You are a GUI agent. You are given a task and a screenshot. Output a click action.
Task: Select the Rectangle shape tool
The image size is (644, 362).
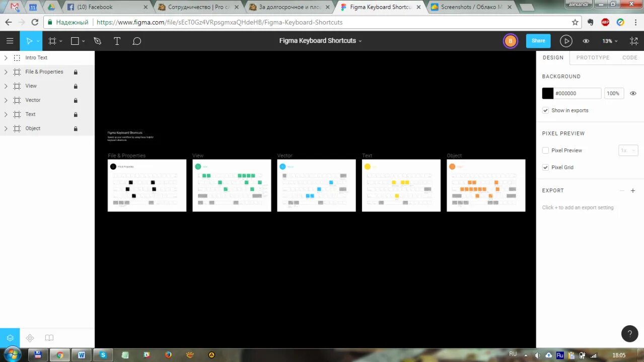(75, 41)
